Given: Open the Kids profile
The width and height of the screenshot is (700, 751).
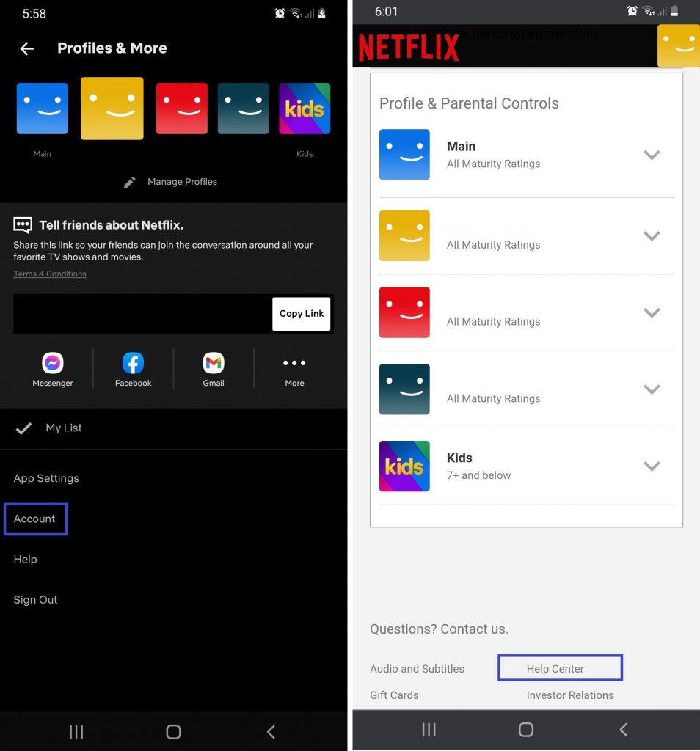Looking at the screenshot, I should click(305, 107).
